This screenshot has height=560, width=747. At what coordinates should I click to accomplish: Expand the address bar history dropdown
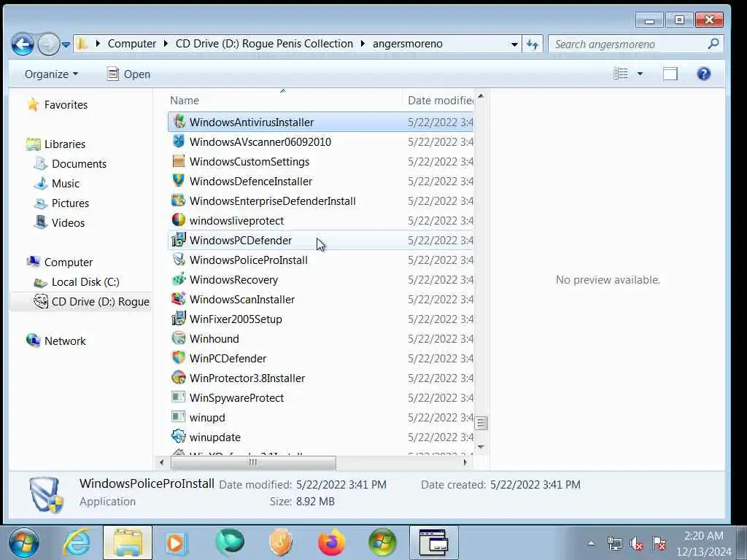coord(514,44)
